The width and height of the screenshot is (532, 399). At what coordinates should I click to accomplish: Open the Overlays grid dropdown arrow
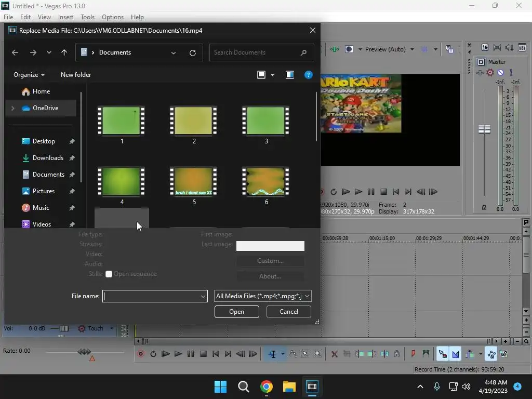click(x=435, y=49)
